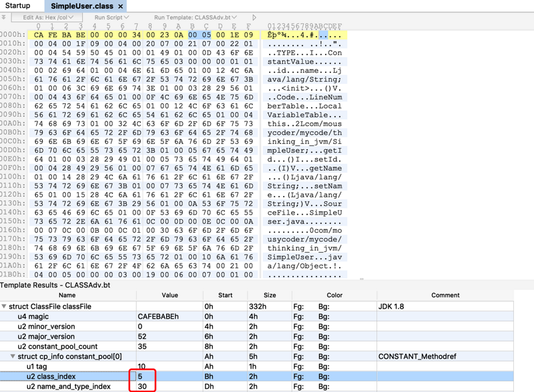Click the Template Results - CLASSAdv.bt title
The height and width of the screenshot is (392, 534).
click(x=55, y=285)
